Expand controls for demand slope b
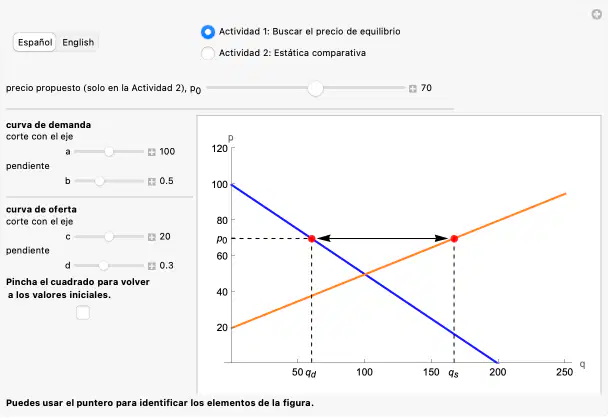Viewport: 608px width, 418px height. tap(152, 181)
